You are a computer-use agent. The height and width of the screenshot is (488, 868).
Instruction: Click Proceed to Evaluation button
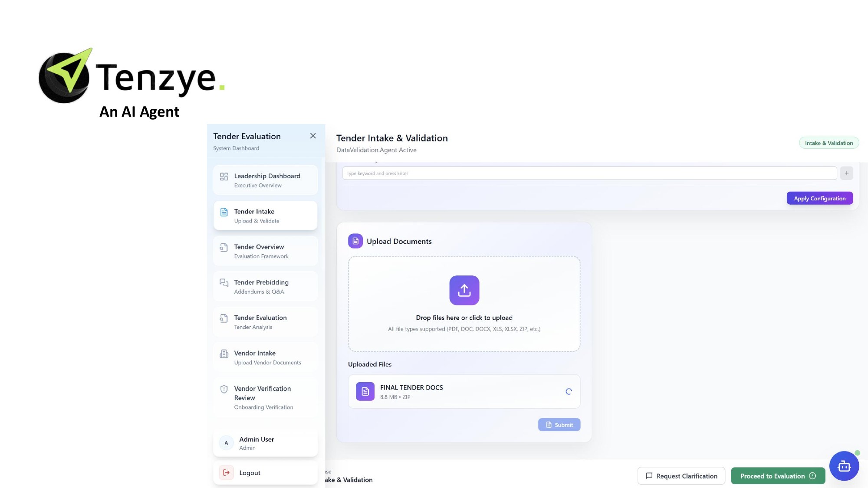[x=778, y=476]
